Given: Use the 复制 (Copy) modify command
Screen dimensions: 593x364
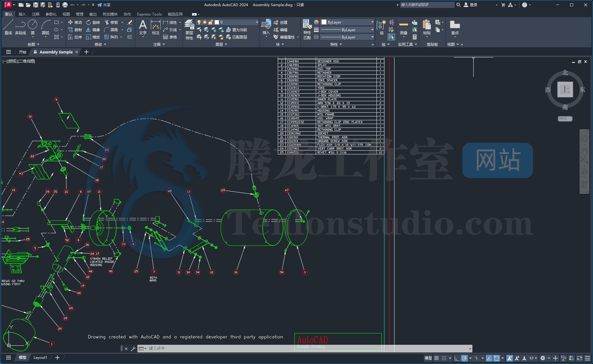Looking at the screenshot, I should pyautogui.click(x=75, y=30).
